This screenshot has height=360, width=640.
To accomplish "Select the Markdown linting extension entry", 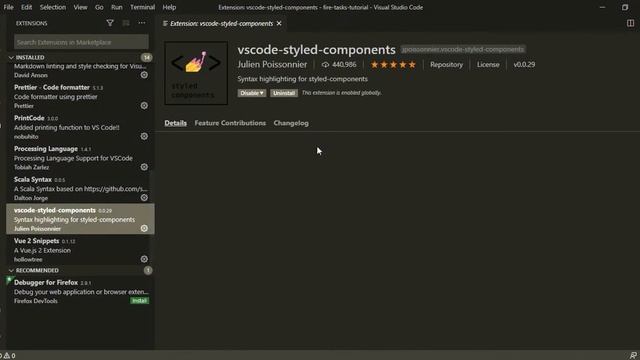I will pyautogui.click(x=80, y=71).
